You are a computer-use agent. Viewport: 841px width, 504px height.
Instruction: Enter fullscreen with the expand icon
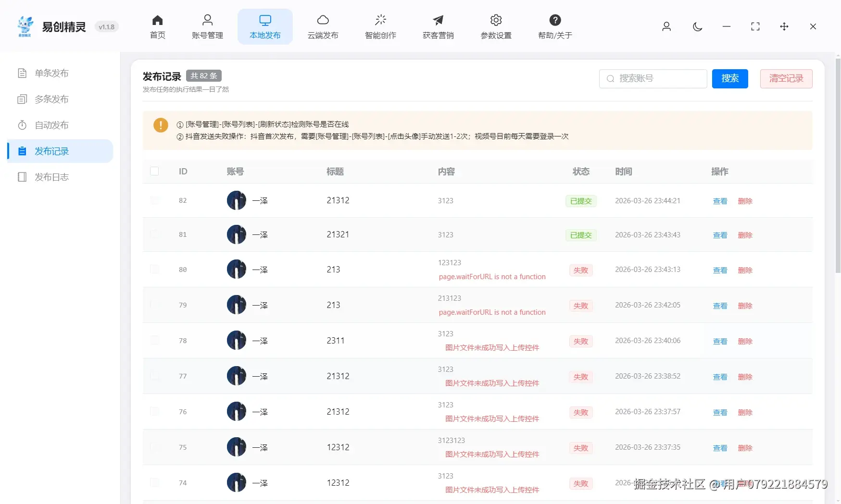click(x=755, y=27)
